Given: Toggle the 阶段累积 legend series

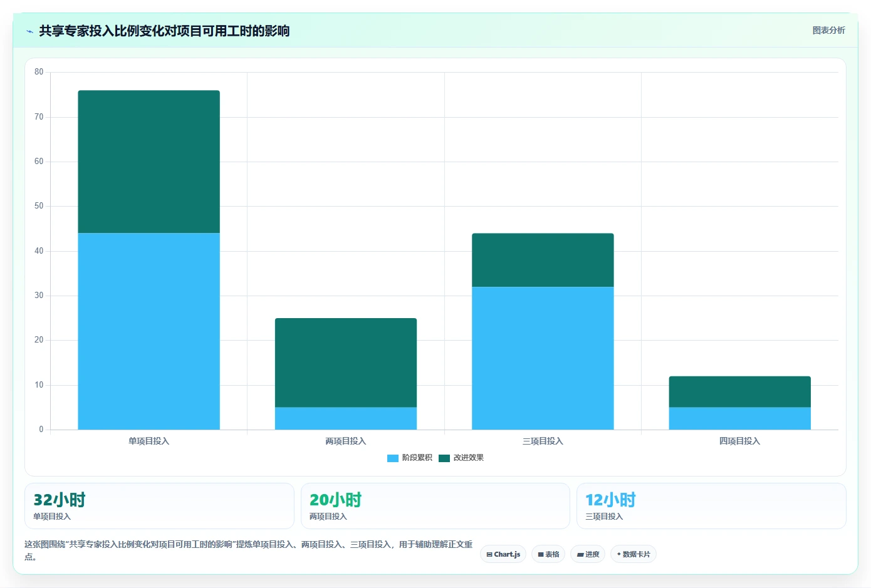Looking at the screenshot, I should (x=410, y=458).
